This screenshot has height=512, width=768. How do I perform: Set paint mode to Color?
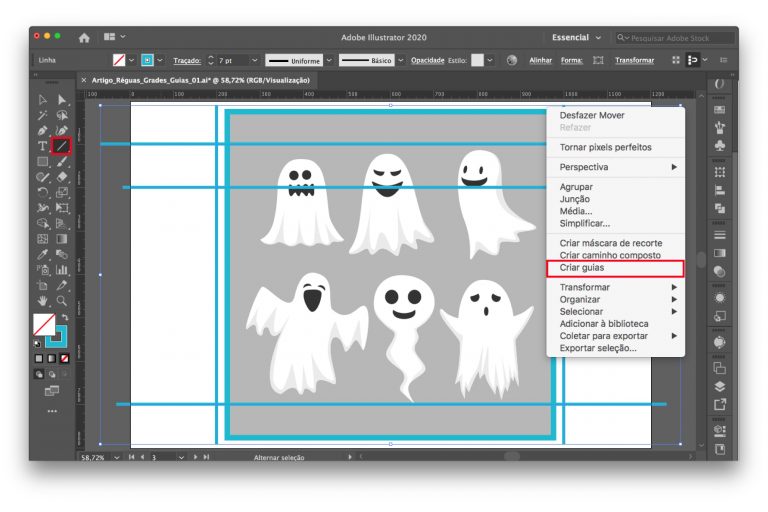39,359
